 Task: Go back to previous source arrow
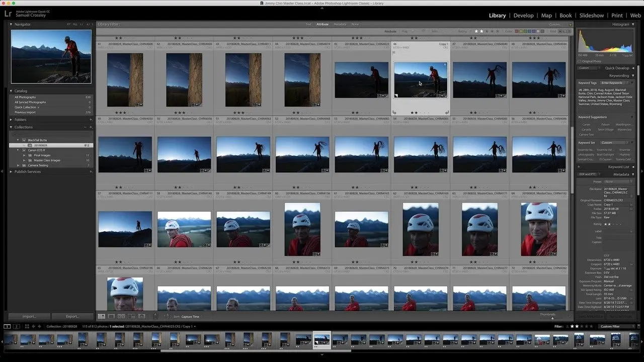pos(33,326)
